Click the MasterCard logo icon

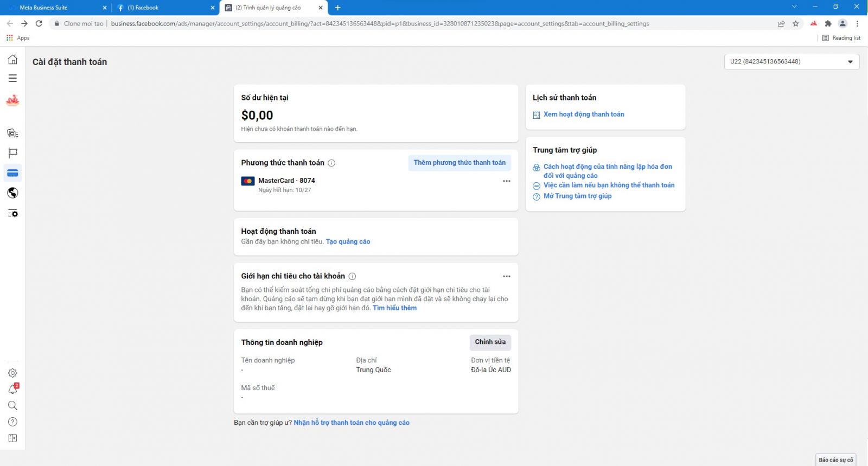tap(248, 181)
